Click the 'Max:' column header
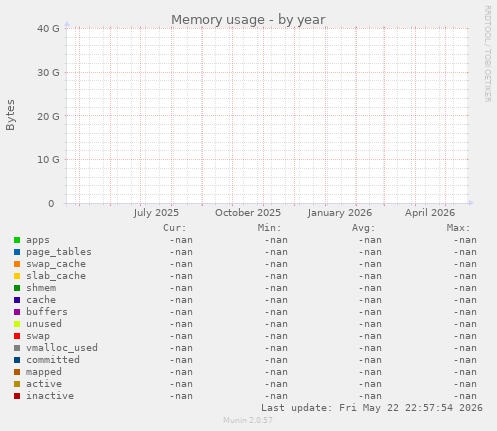The height and width of the screenshot is (431, 497). point(458,228)
